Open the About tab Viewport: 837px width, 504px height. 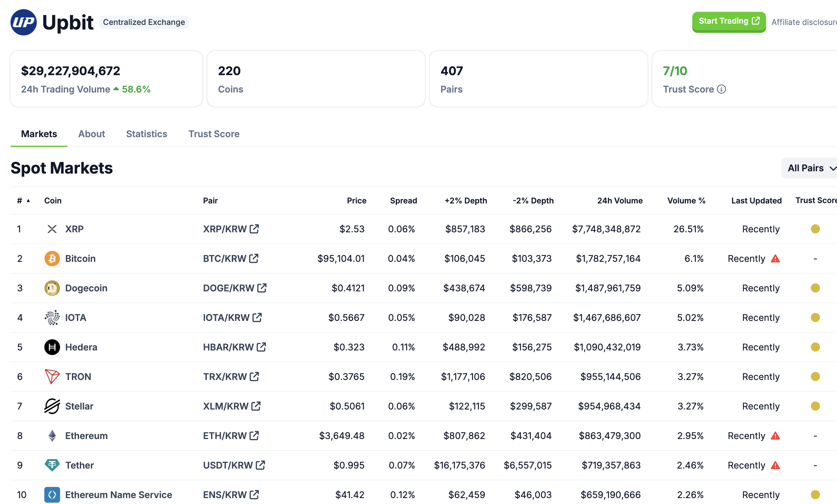91,134
